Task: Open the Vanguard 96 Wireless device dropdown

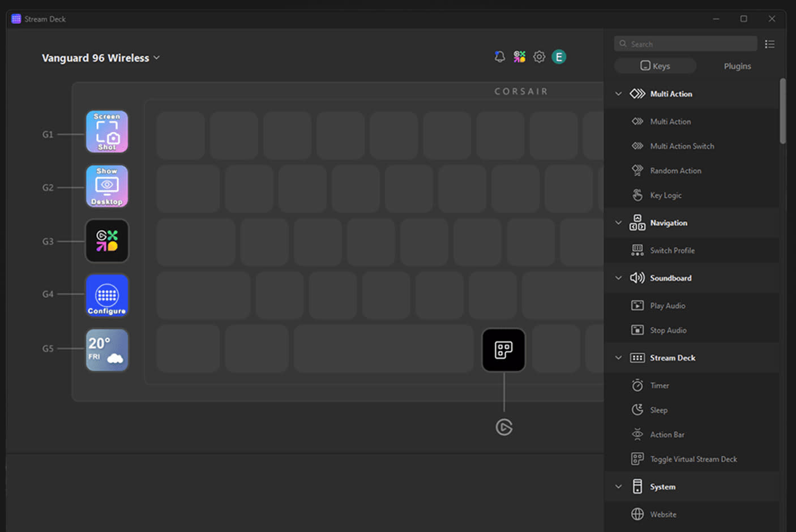Action: (x=101, y=58)
